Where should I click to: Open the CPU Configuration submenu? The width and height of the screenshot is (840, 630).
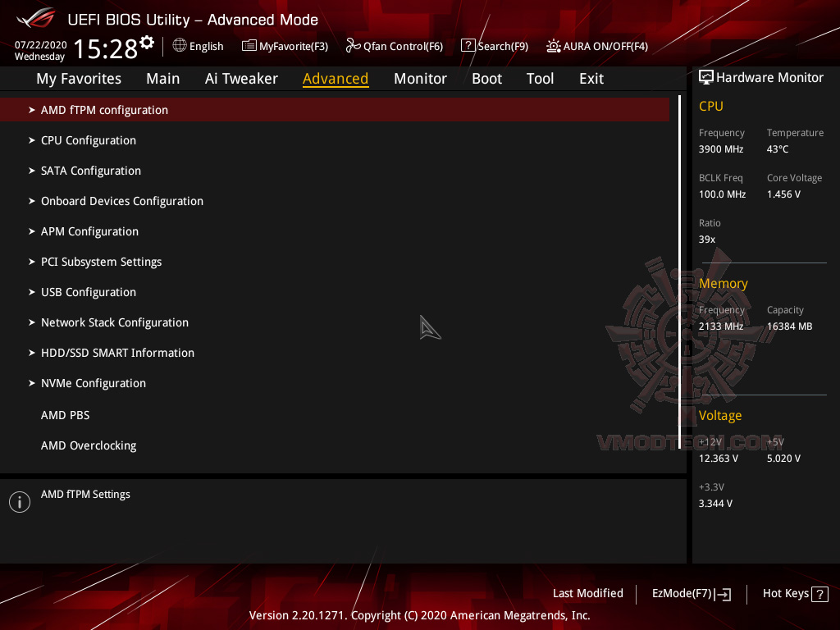click(x=88, y=140)
